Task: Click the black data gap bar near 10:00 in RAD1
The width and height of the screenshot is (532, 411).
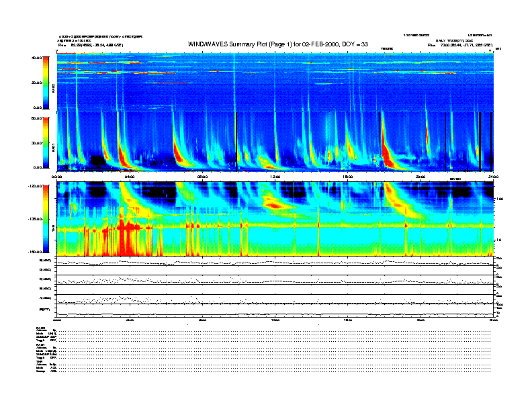Action: (236, 142)
